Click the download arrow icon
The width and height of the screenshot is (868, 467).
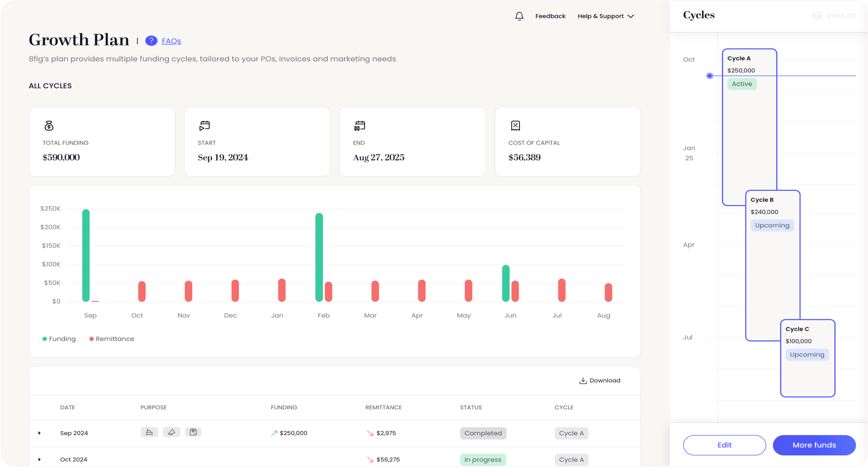click(583, 381)
